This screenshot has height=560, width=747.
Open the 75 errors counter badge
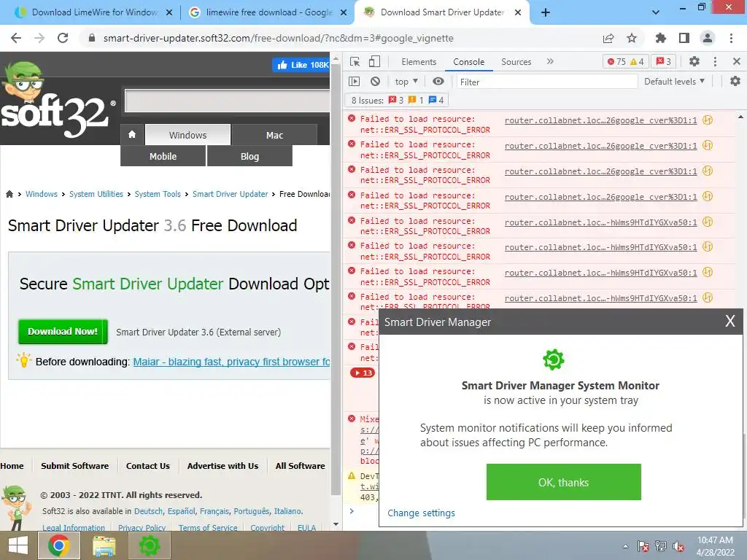[625, 61]
